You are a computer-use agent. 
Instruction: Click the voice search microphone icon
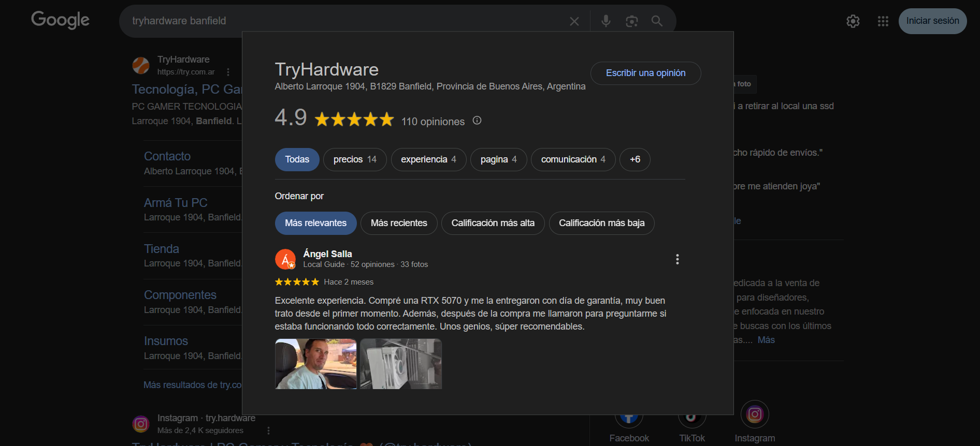pos(606,21)
